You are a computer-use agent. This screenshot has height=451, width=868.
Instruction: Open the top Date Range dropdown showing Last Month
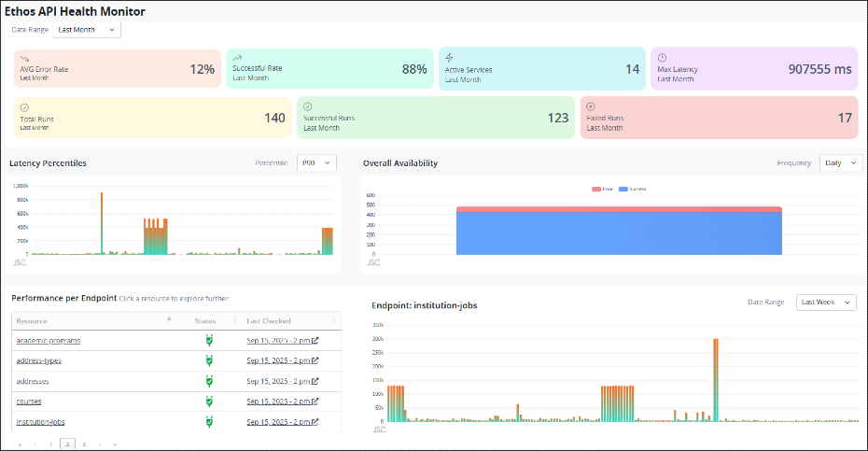tap(87, 30)
